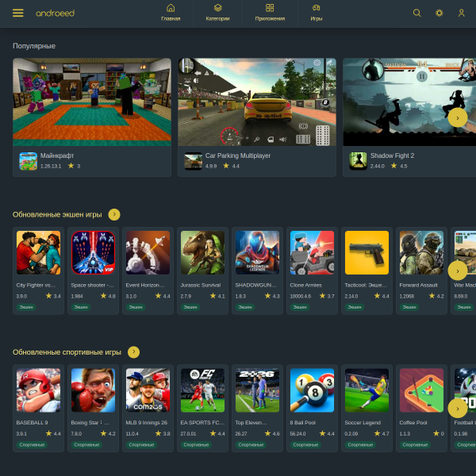Click the MLB 9 Innings 26 title
Screen dimensions: 476x476
point(146,423)
